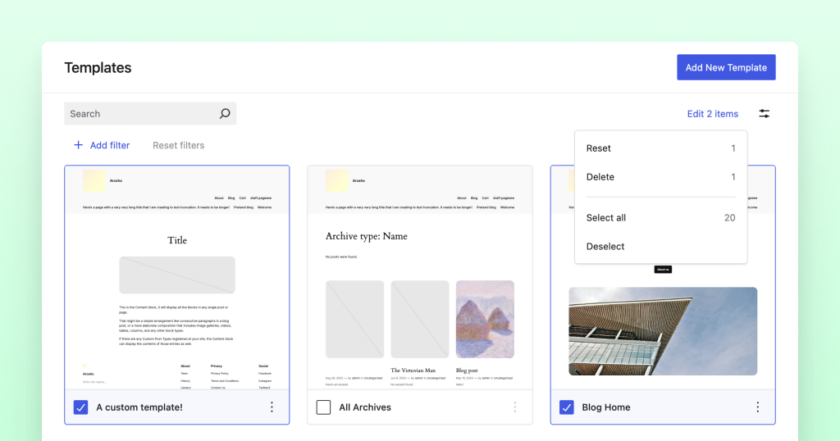Screen dimensions: 840x441
Task: Click the plus icon beside Add filter
Action: point(78,145)
